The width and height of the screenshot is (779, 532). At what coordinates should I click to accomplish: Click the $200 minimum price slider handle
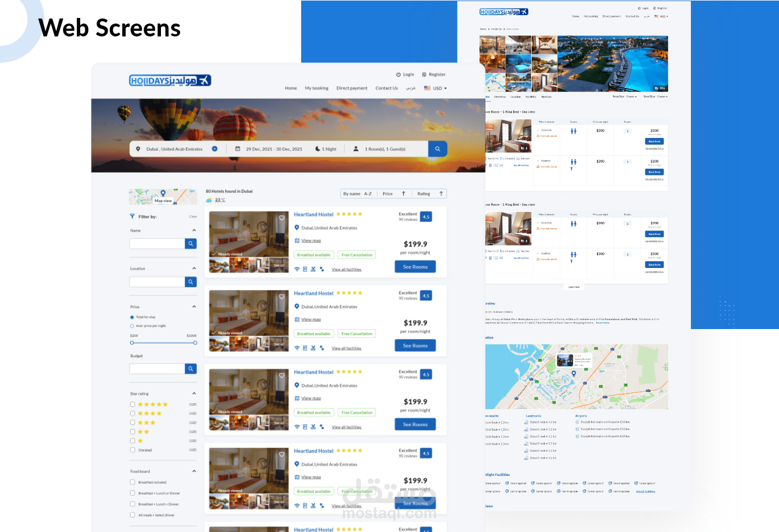point(132,343)
